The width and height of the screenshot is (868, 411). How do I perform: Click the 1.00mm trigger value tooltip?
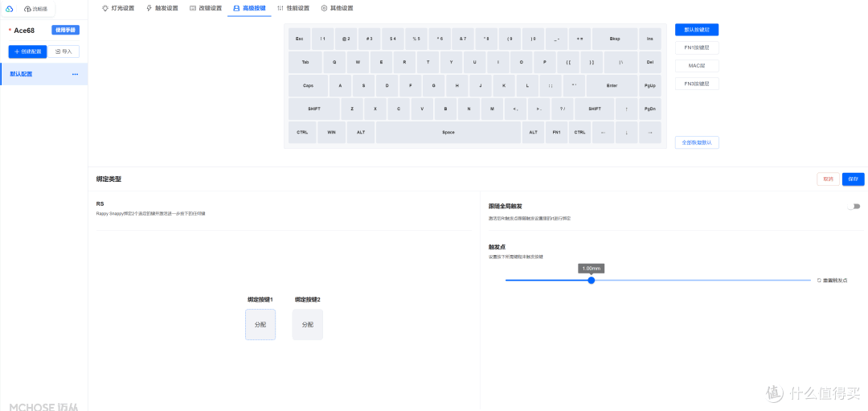tap(592, 268)
